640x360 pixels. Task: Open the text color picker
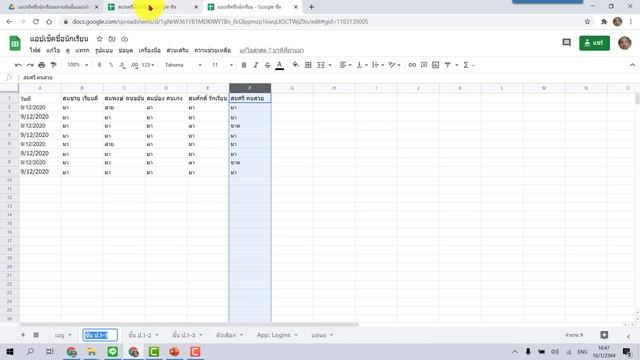coord(280,65)
